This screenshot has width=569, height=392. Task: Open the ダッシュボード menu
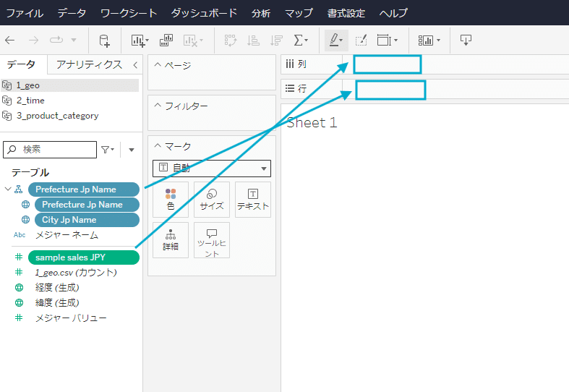204,13
